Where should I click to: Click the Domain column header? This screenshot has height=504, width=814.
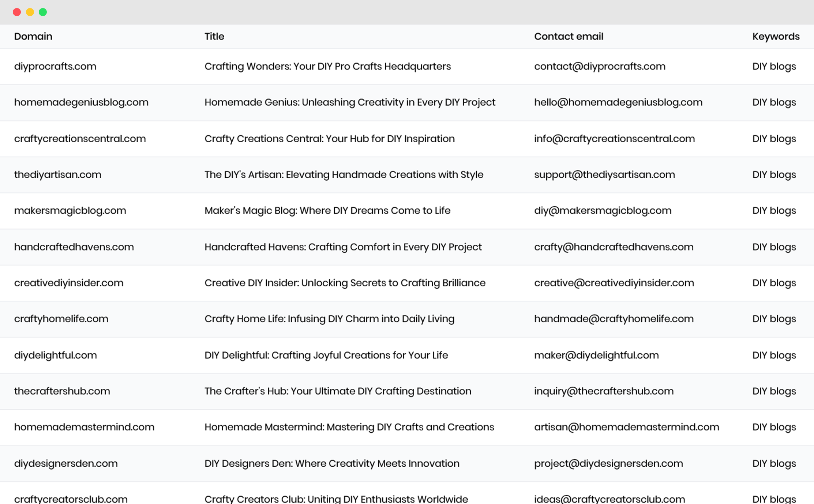click(x=33, y=36)
